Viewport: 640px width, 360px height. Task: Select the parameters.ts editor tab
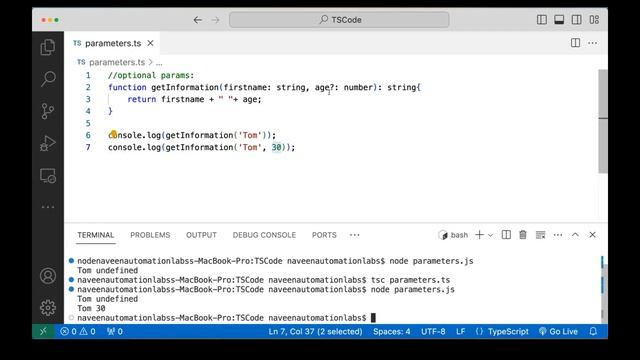pyautogui.click(x=112, y=43)
